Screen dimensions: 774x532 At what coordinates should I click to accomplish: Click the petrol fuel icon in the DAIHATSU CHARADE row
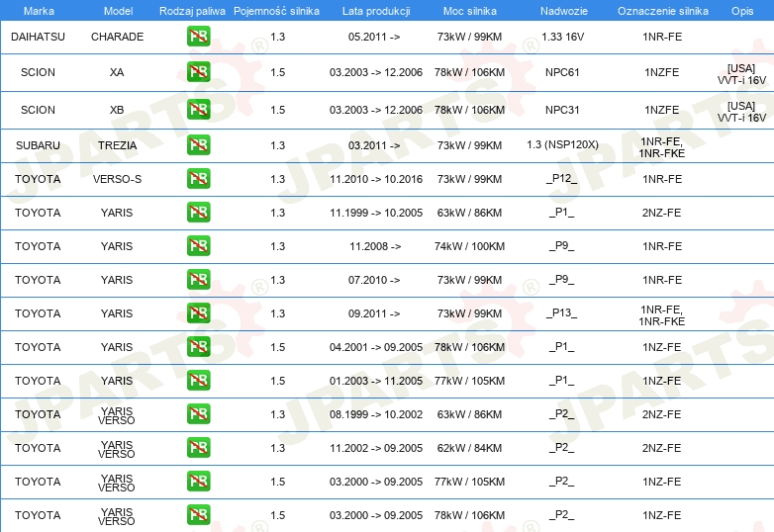(198, 37)
